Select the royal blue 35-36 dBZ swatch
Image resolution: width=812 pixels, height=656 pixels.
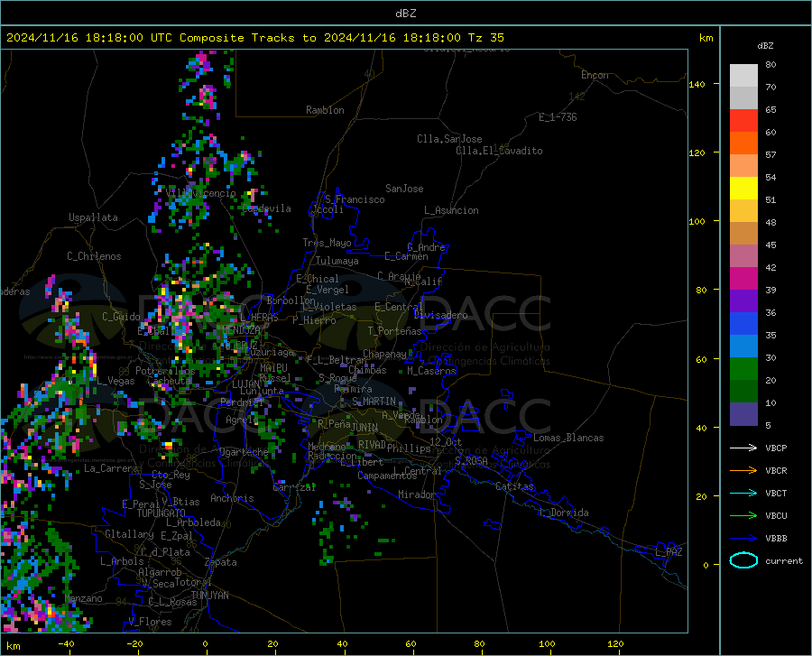(743, 324)
